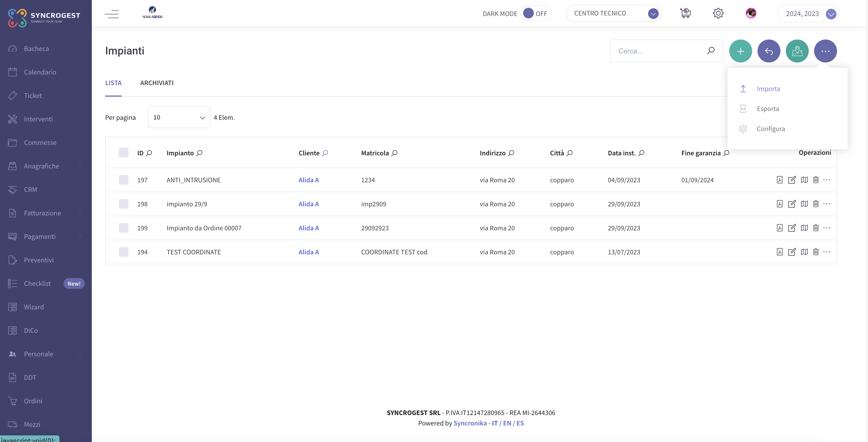Image resolution: width=868 pixels, height=442 pixels.
Task: Check the row 194 checkbox
Action: [x=123, y=252]
